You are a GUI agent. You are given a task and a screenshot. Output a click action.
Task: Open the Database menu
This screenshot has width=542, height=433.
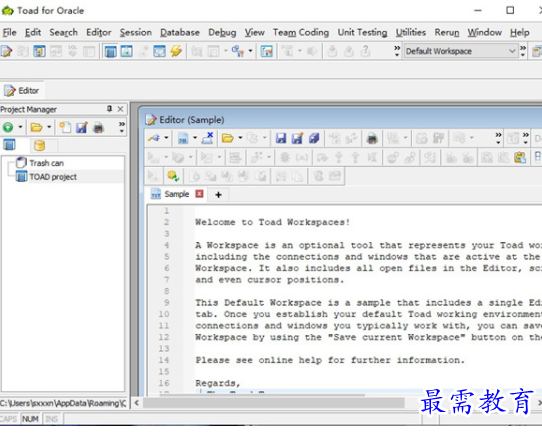click(180, 32)
